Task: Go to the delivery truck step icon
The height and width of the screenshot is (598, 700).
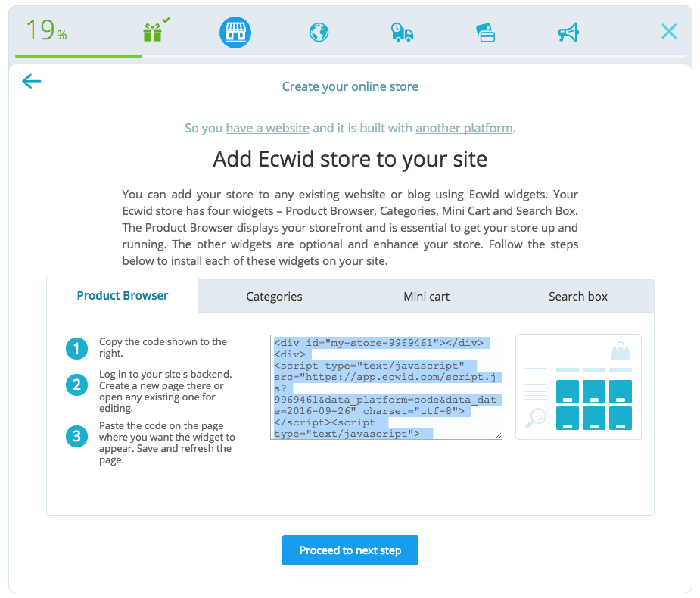Action: [402, 33]
